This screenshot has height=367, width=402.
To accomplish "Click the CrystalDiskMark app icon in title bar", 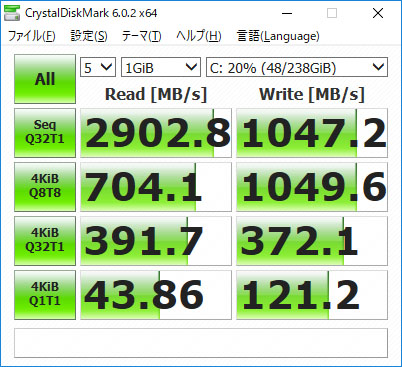I will pos(12,13).
